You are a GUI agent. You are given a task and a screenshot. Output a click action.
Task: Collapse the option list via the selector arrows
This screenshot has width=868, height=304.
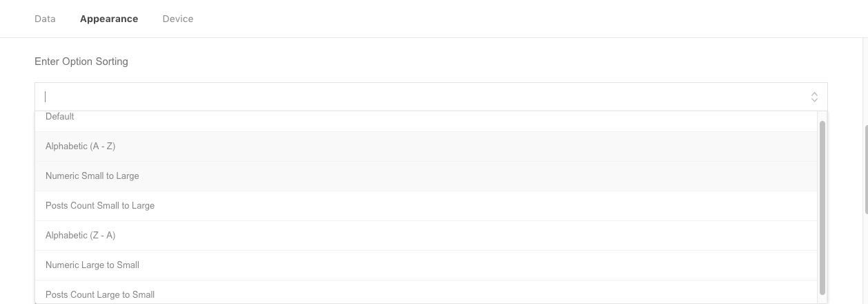[814, 97]
